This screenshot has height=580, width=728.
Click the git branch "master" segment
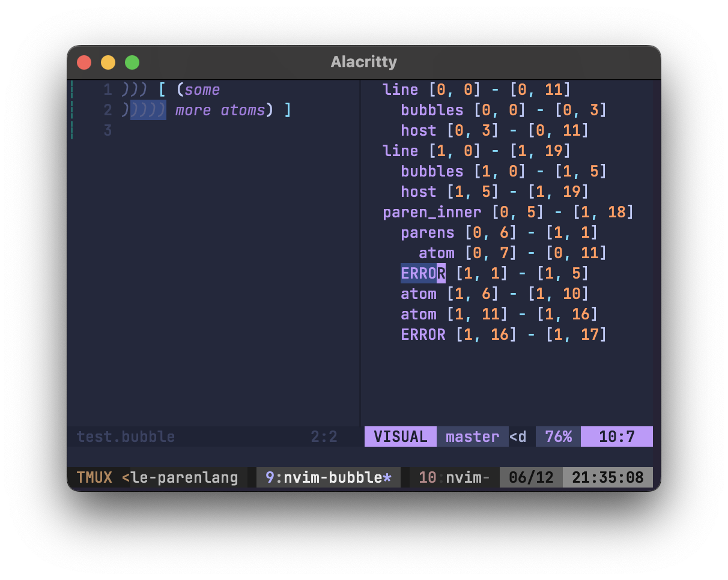click(x=473, y=437)
